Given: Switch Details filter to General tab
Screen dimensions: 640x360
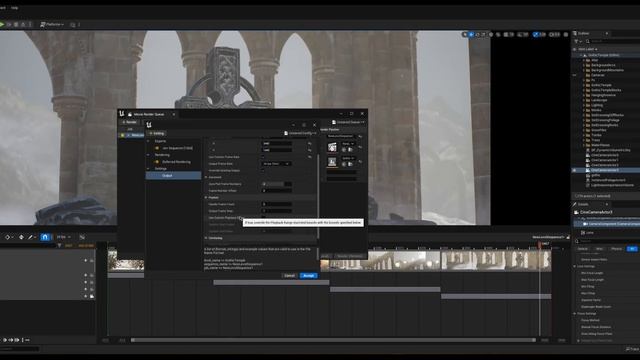Looking at the screenshot, I should click(582, 249).
